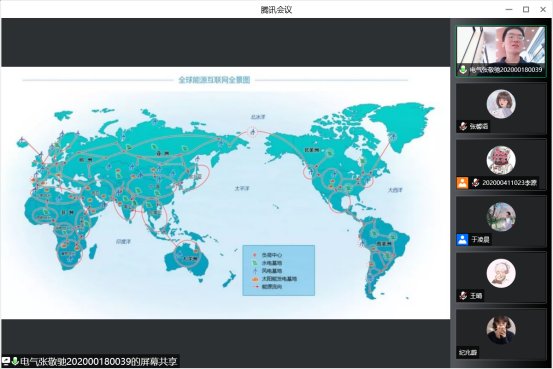The image size is (553, 369).
Task: Select 于凌晨's outdoor photo avatar
Action: pyautogui.click(x=501, y=217)
